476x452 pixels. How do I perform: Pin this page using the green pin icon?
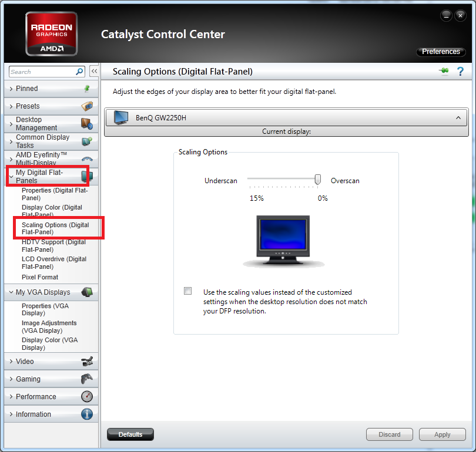444,71
